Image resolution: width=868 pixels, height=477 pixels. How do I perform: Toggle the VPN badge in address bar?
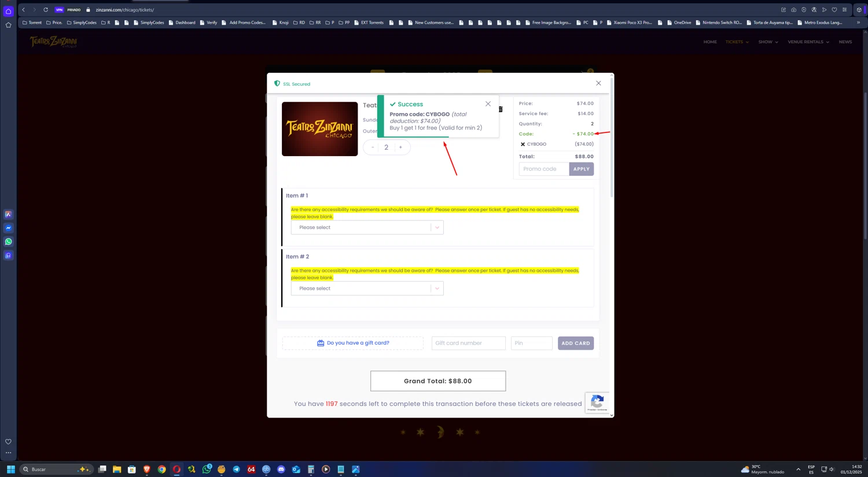click(59, 10)
